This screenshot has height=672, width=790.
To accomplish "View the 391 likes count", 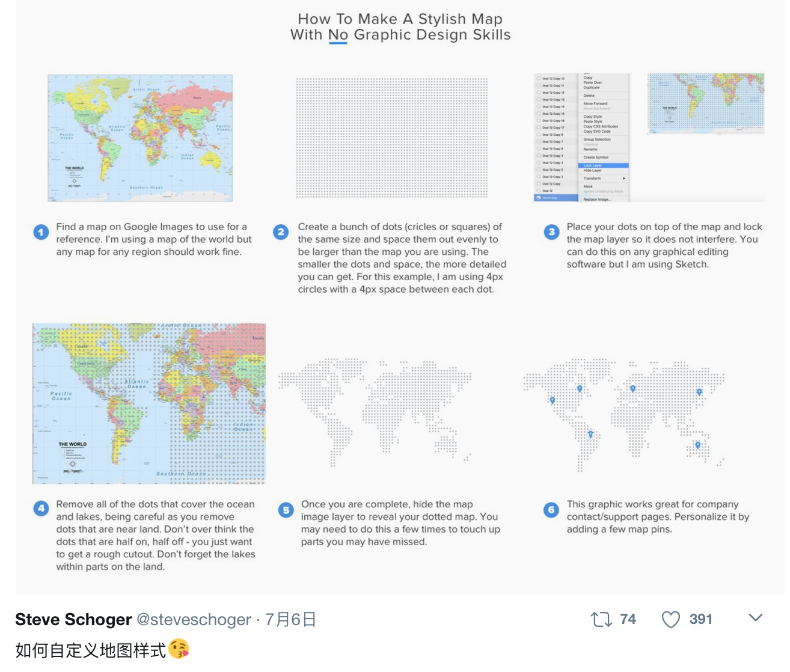I will 700,619.
